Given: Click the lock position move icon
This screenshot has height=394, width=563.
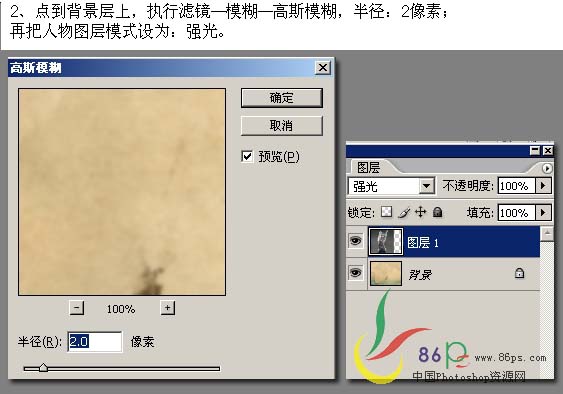Looking at the screenshot, I should (420, 212).
